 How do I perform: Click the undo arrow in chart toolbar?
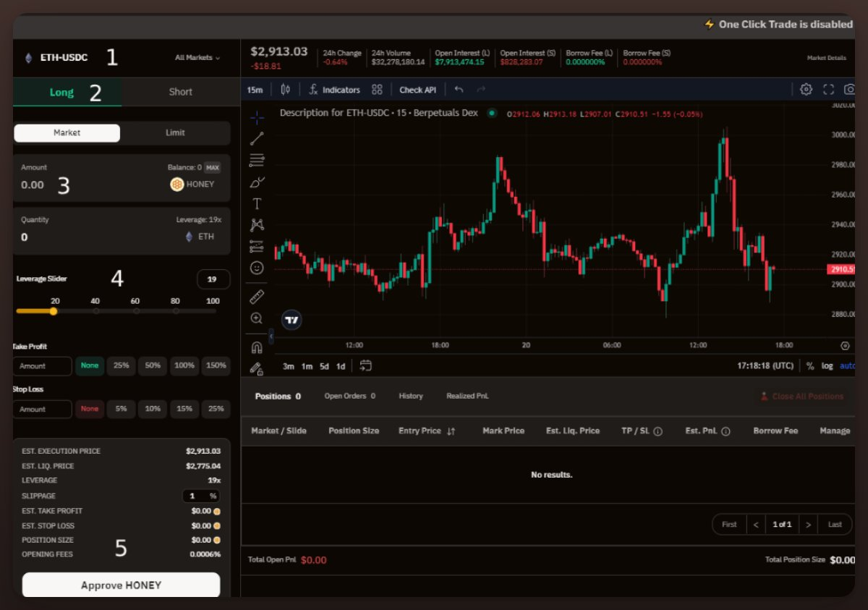pyautogui.click(x=459, y=90)
